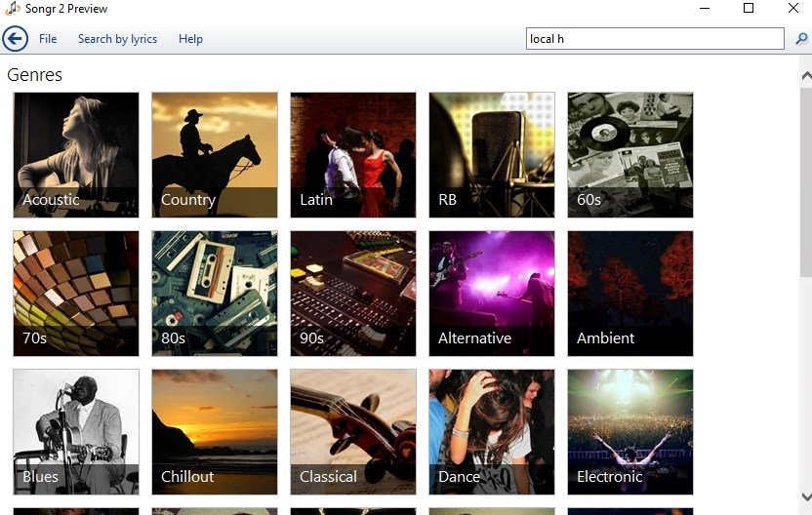Open the Help menu
812x515 pixels.
point(190,39)
